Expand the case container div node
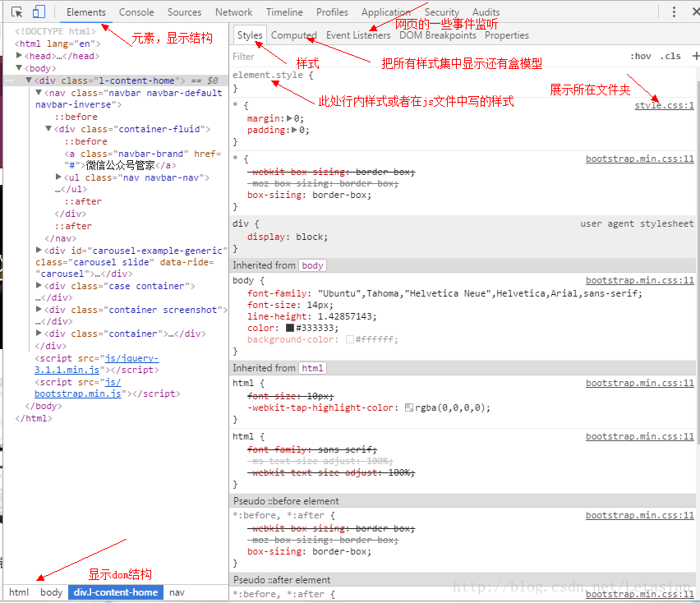The height and width of the screenshot is (603, 700). coord(39,285)
